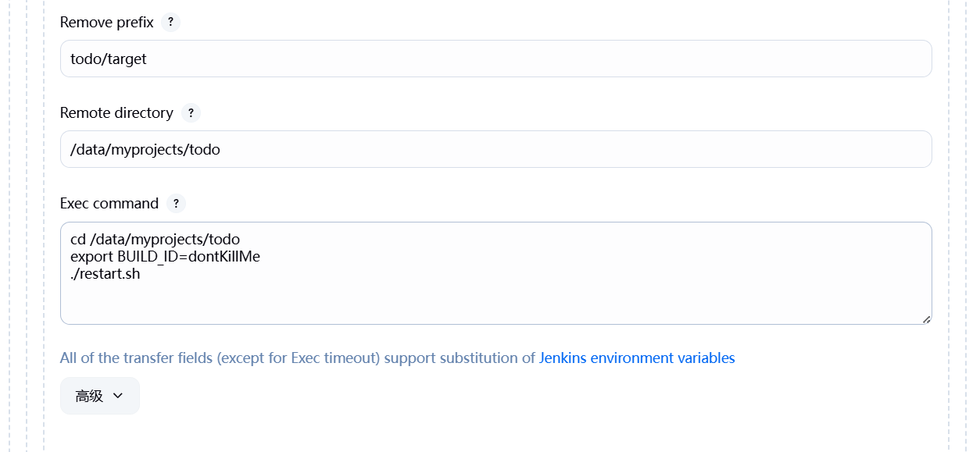The height and width of the screenshot is (452, 980).
Task: Select the "Remote directory" label
Action: [x=116, y=113]
